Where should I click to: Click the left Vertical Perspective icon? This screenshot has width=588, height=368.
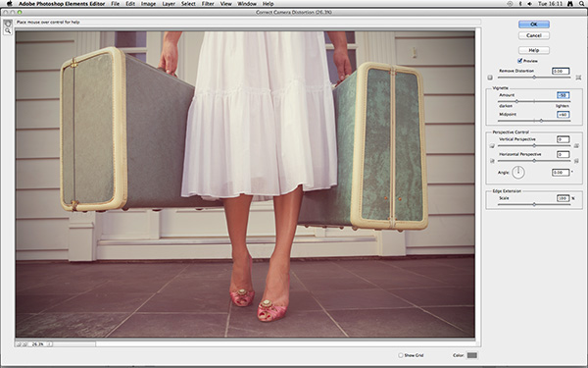492,145
